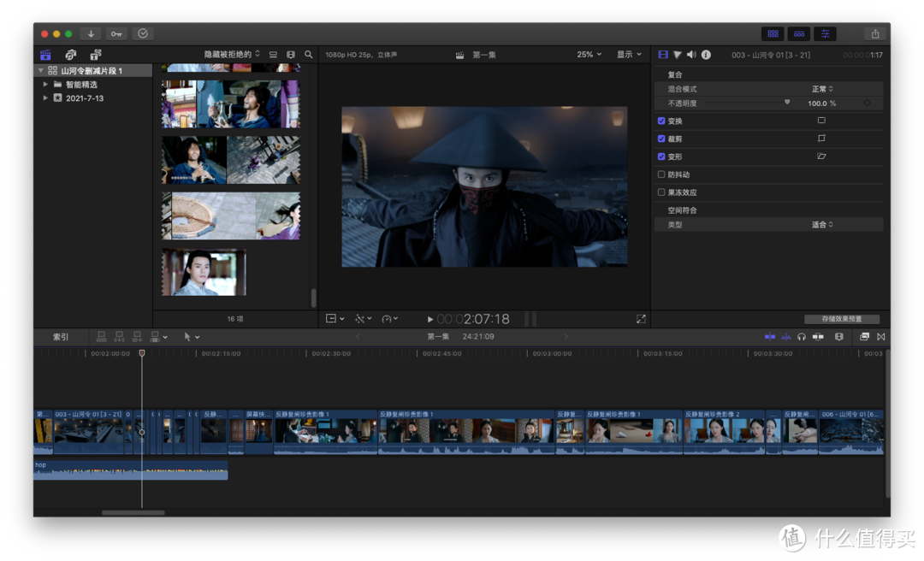
Task: Open enhancements magic wand popup
Action: 363,319
